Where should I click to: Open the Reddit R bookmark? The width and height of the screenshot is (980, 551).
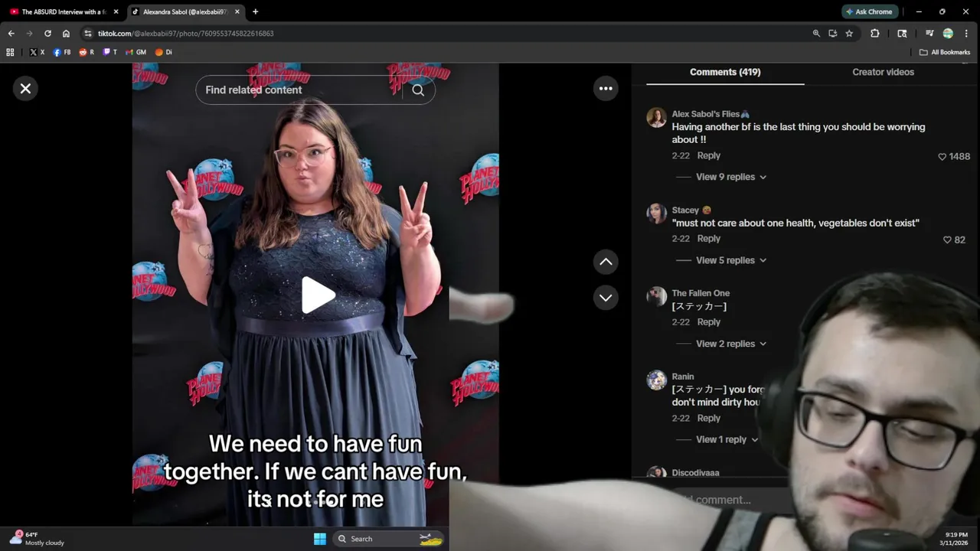click(87, 52)
